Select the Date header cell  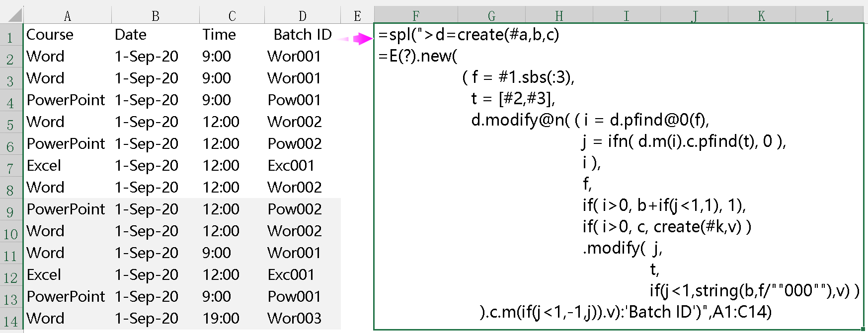tap(130, 35)
